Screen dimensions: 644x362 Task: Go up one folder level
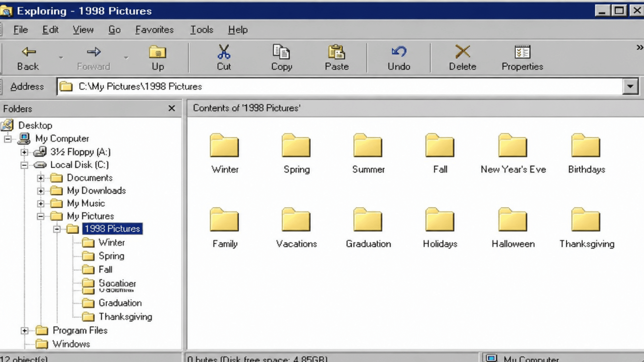[x=158, y=58]
